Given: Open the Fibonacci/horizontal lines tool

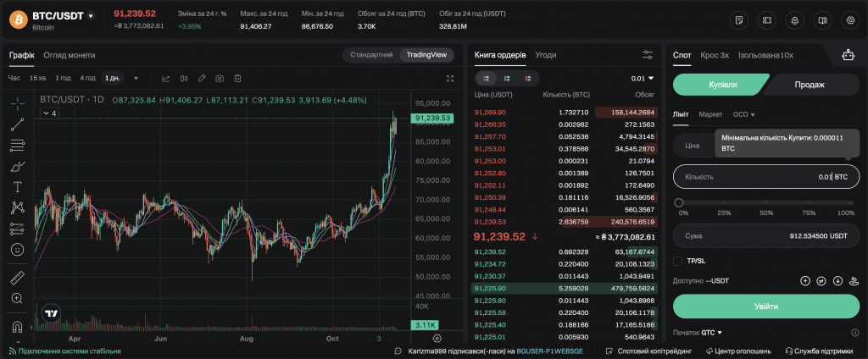Looking at the screenshot, I should pyautogui.click(x=17, y=146).
